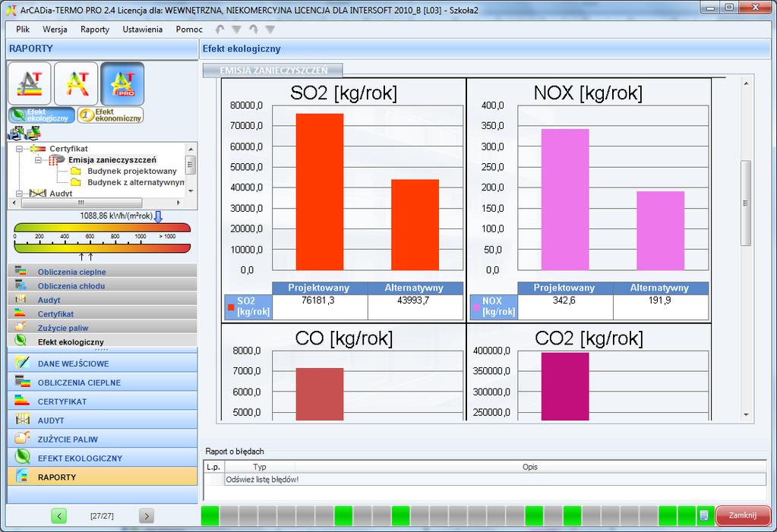Click the lower green-to-red energy scale bar
The height and width of the screenshot is (532, 777).
pyautogui.click(x=102, y=247)
